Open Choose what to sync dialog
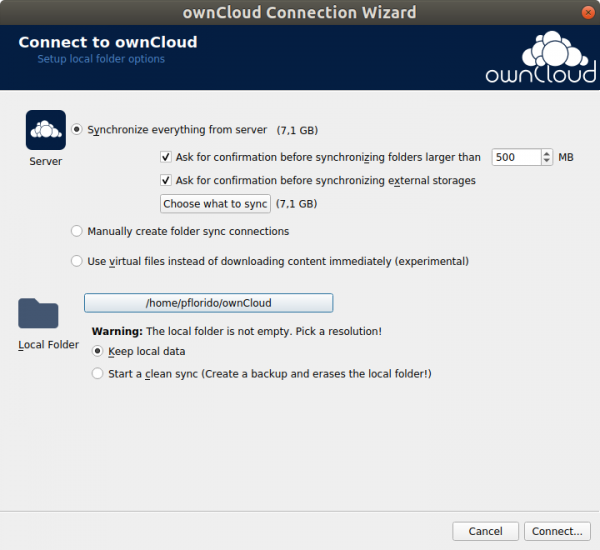 coord(215,204)
